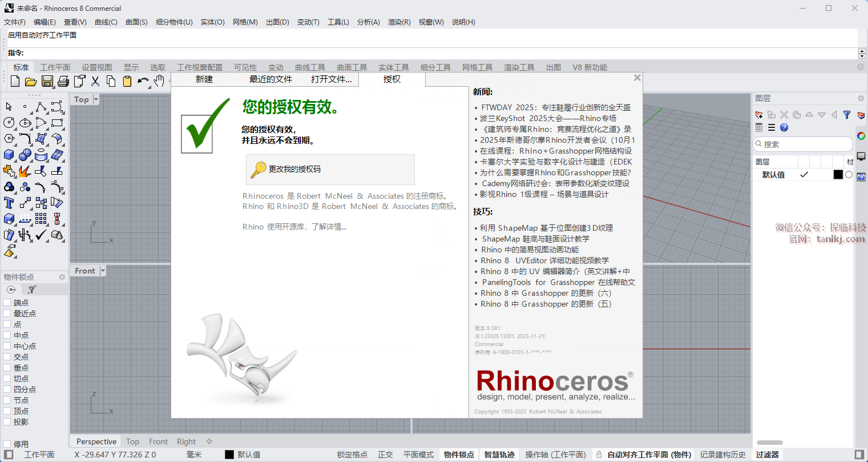
Task: Open the 了解详情... link about open source
Action: coord(329,227)
